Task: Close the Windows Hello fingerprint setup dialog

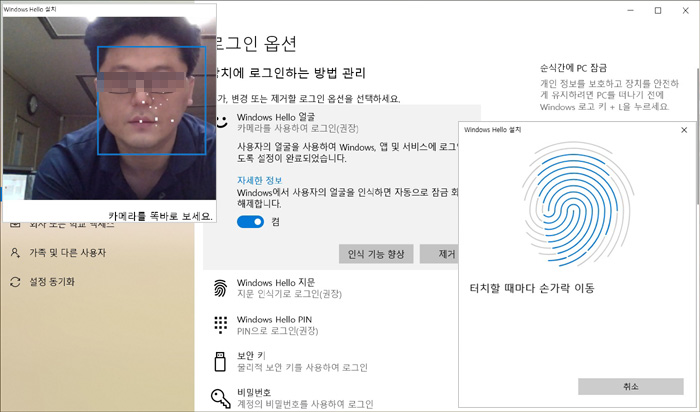Action: click(684, 130)
